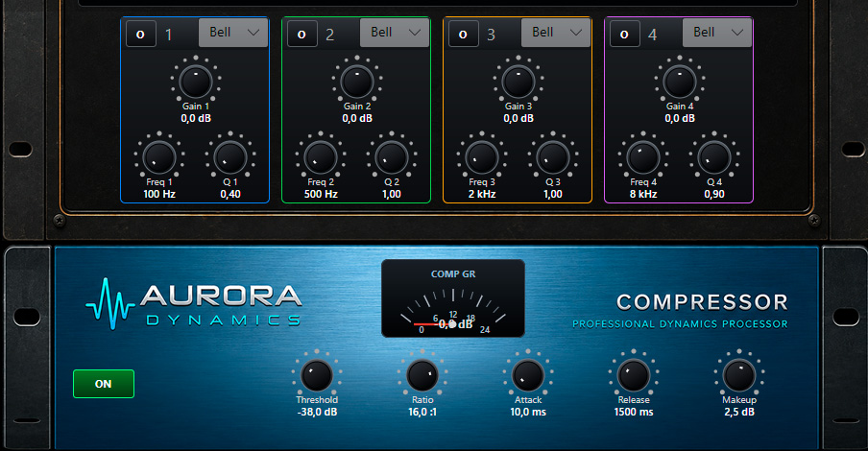Select the Q 4 value 0,90
868x451 pixels.
(x=714, y=194)
